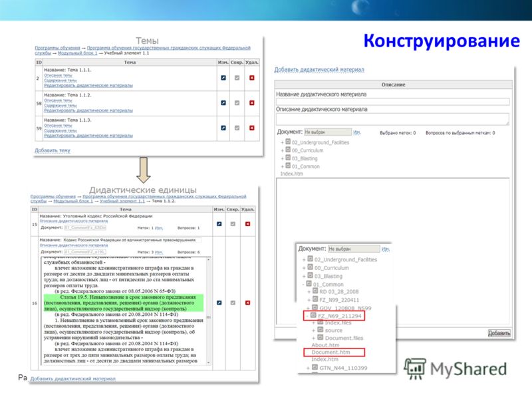The width and height of the screenshot is (532, 399).
Task: Folder icon of 00_Curriculum in Описание tree
Action: tap(288, 150)
